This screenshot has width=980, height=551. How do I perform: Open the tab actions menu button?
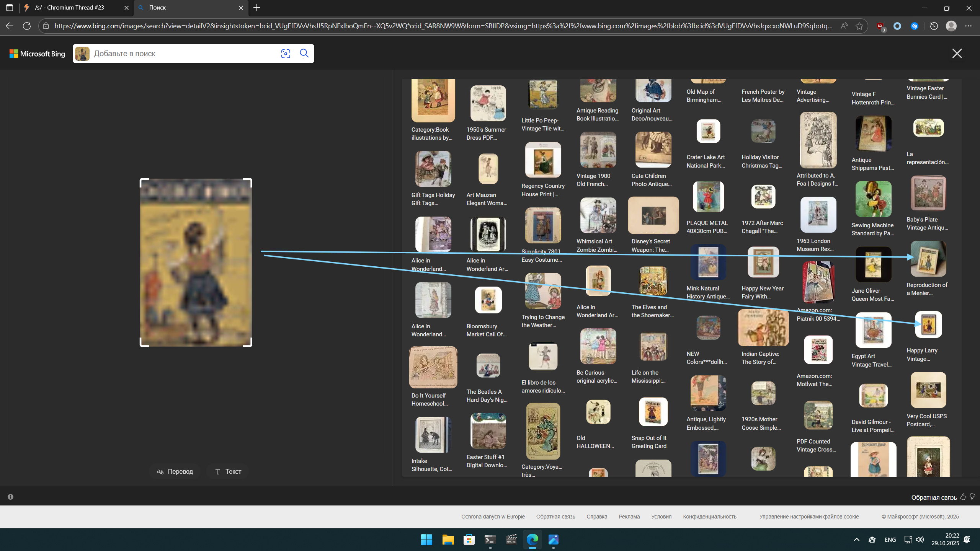pos(10,8)
